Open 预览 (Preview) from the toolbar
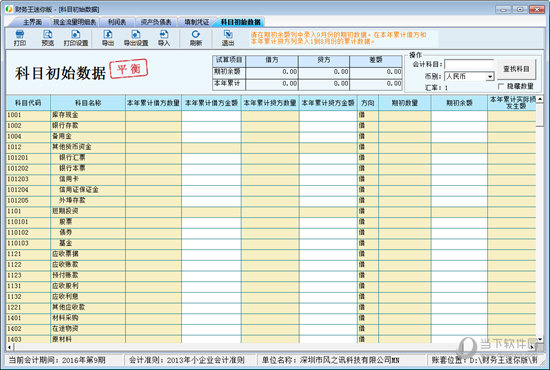This screenshot has height=370, width=550. [x=48, y=38]
